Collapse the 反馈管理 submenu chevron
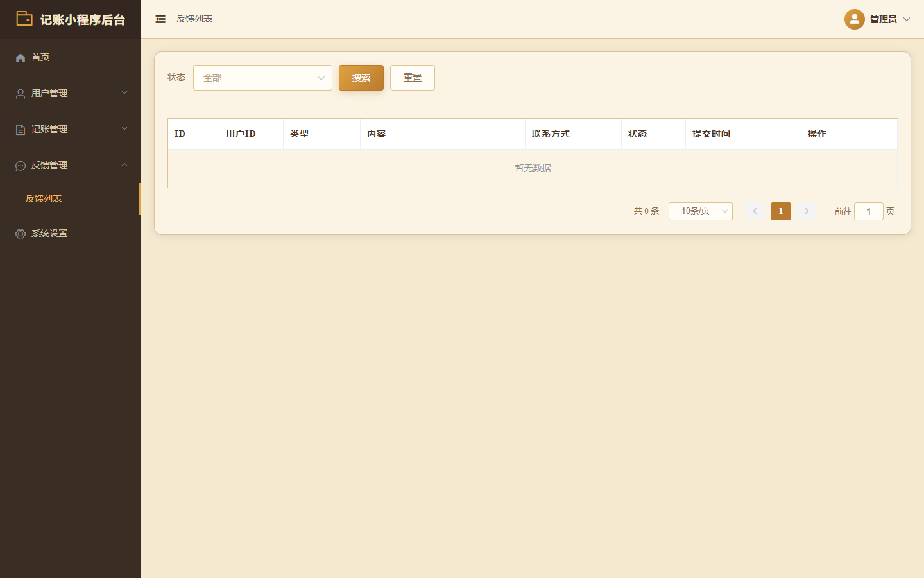This screenshot has height=578, width=924. click(x=124, y=165)
